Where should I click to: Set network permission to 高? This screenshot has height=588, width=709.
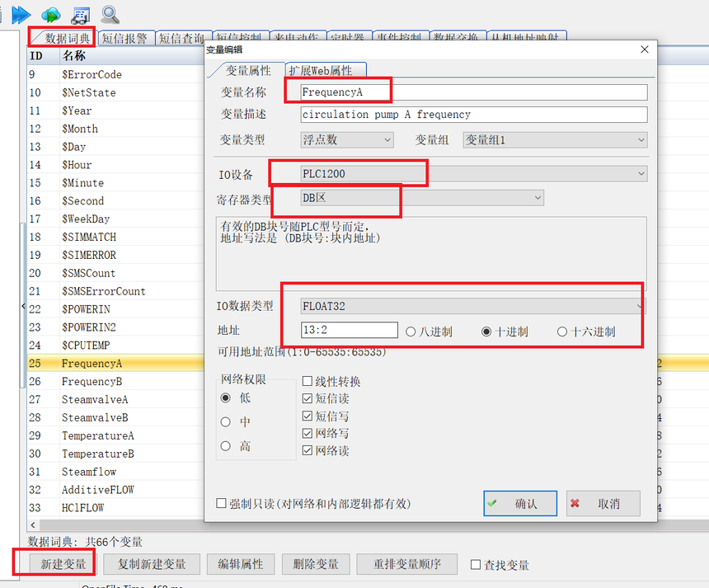tap(226, 446)
